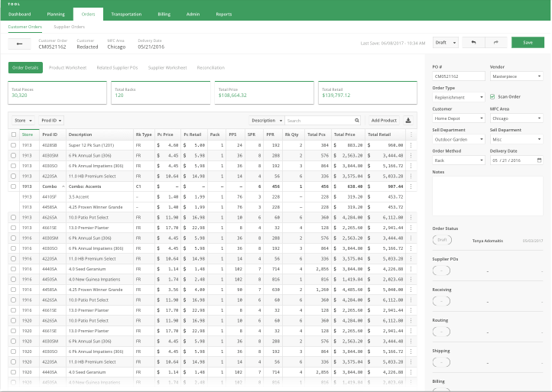Click inside the Notes text area
The width and height of the screenshot is (552, 392).
487,195
